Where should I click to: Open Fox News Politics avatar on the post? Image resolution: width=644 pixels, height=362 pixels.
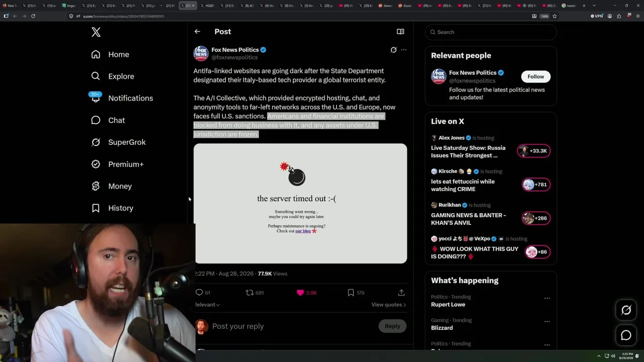[x=201, y=53]
